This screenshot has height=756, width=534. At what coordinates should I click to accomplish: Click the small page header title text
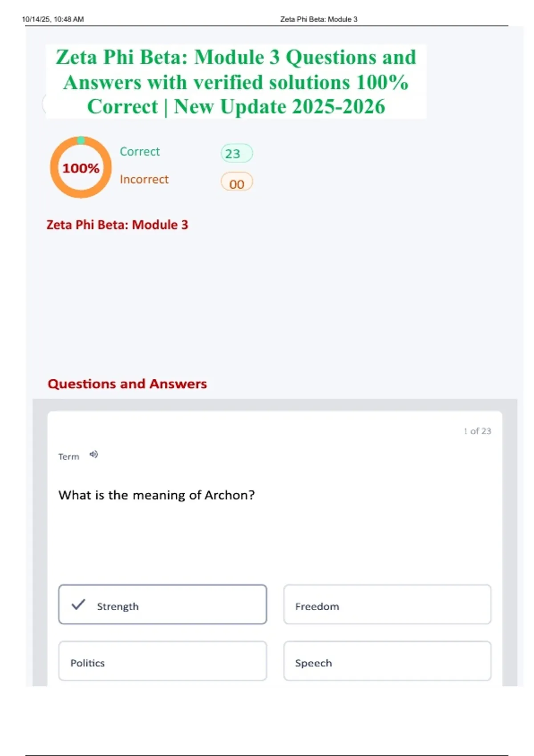pyautogui.click(x=319, y=19)
